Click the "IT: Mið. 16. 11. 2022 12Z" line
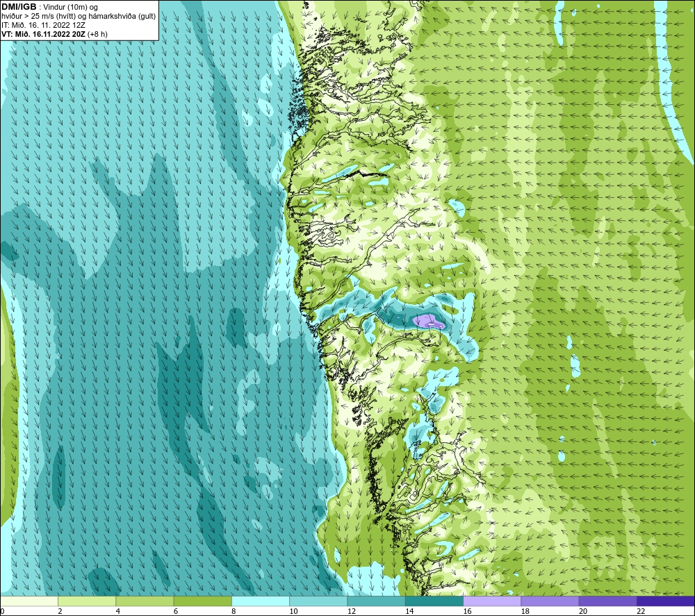The image size is (695, 616). click(43, 25)
